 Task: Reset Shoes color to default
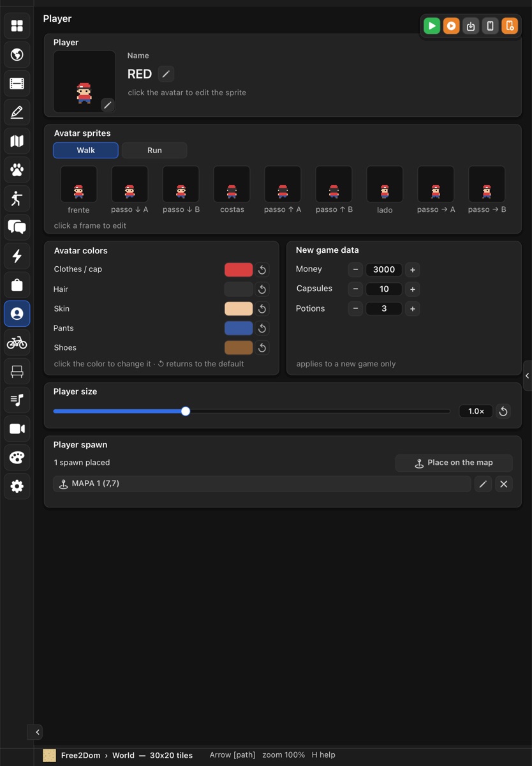262,348
